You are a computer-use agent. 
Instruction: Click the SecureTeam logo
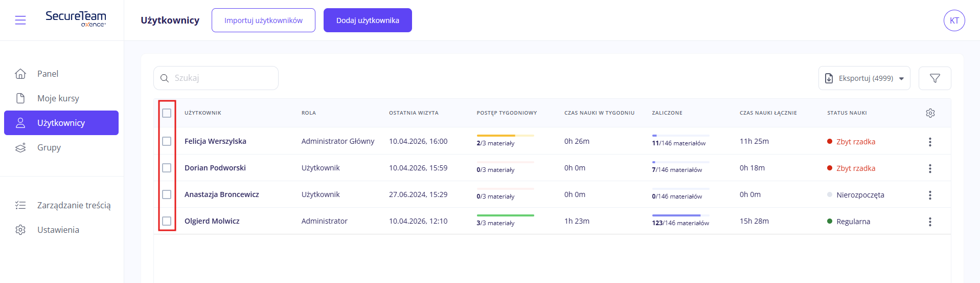click(x=76, y=18)
